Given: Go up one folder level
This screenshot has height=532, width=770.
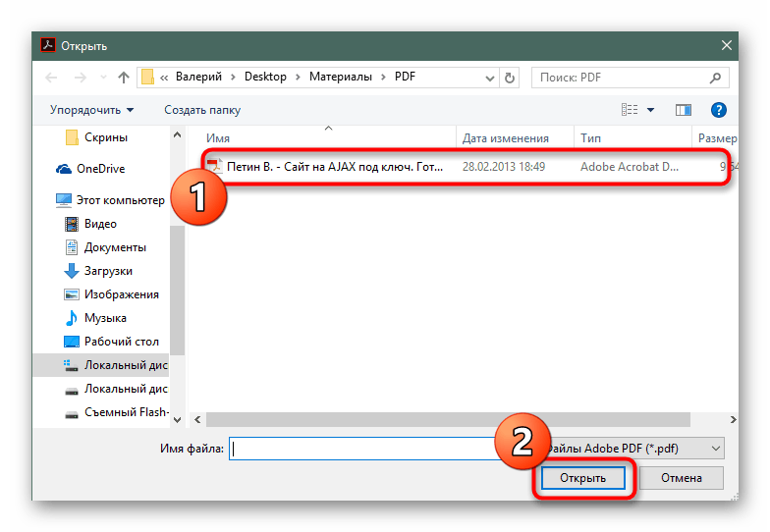Looking at the screenshot, I should coord(124,77).
